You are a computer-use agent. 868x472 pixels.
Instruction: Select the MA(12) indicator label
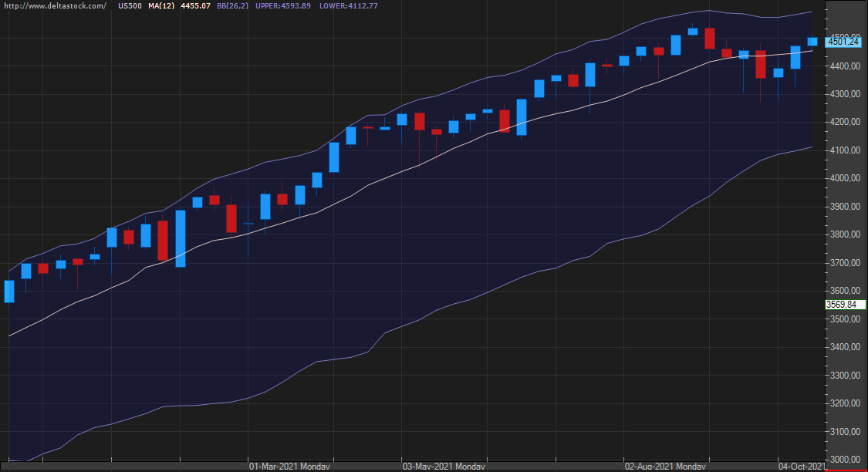coord(161,6)
